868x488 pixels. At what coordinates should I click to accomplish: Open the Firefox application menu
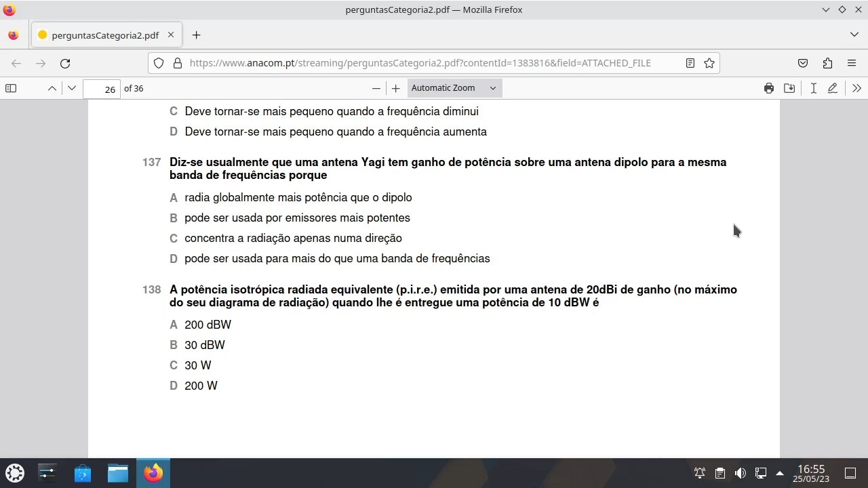852,63
